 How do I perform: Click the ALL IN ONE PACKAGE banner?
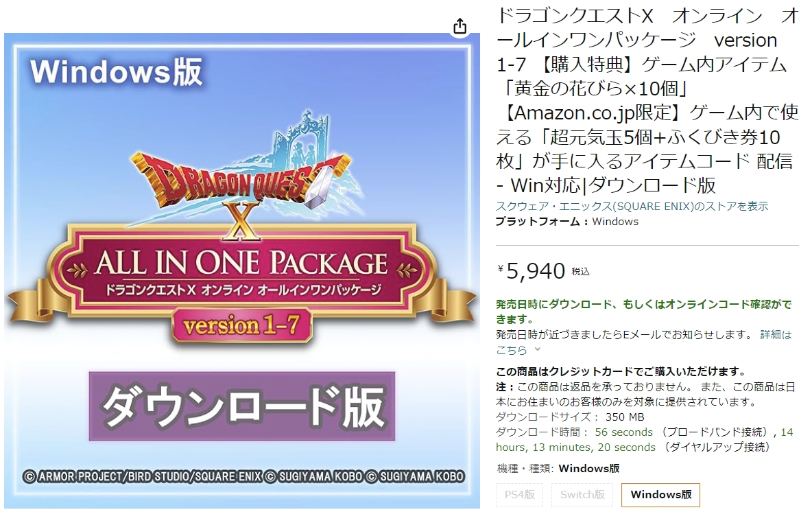tap(242, 272)
